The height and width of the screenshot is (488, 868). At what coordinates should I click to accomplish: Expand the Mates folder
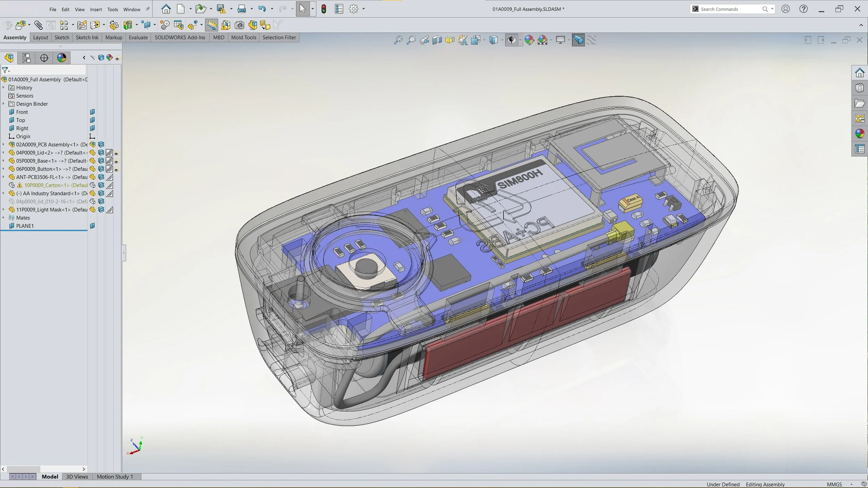pos(3,218)
